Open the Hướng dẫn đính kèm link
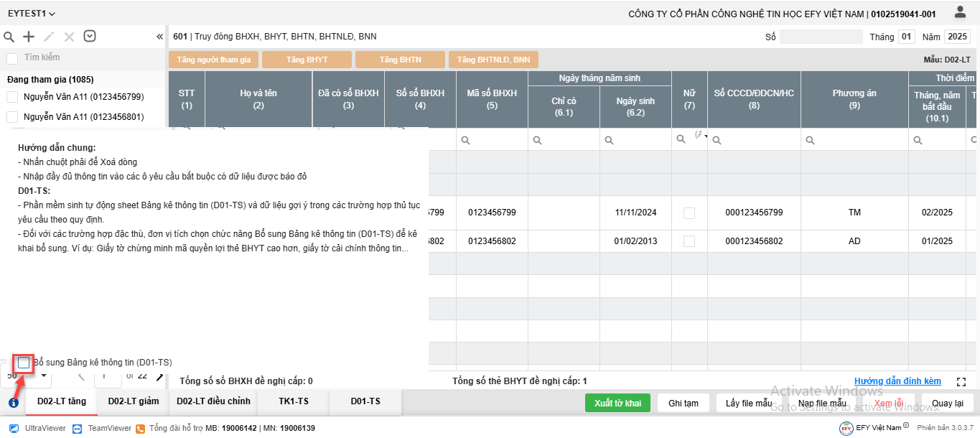 pos(897,381)
